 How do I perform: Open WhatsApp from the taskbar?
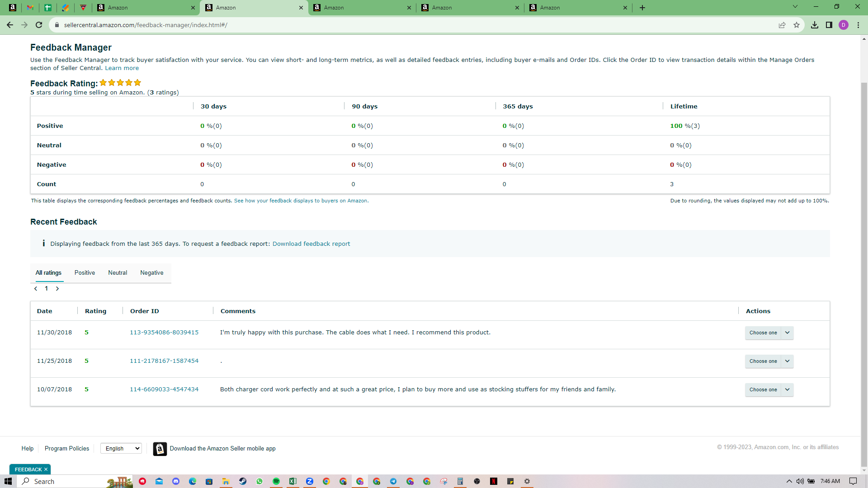click(x=259, y=481)
